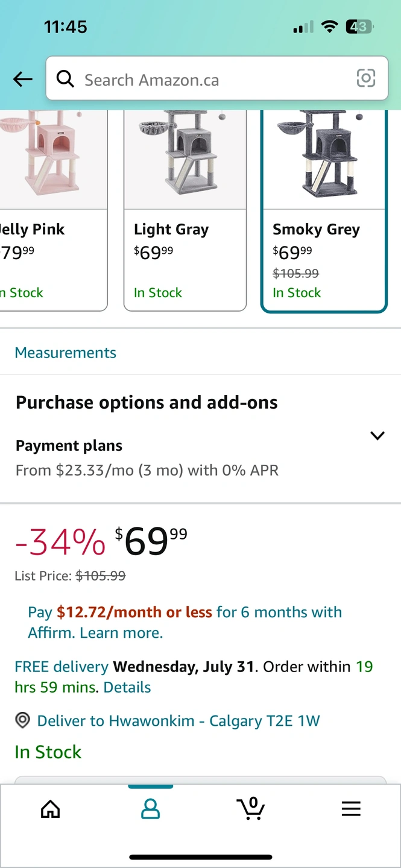Open the hamburger menu icon
Screen dimensions: 401x868
pyautogui.click(x=351, y=808)
